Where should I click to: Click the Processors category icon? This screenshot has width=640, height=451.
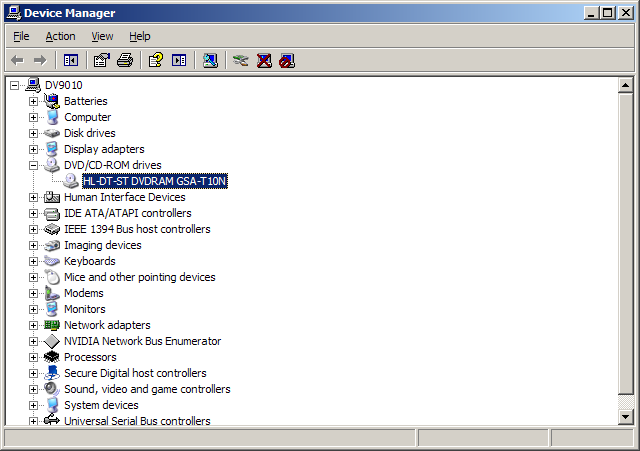(52, 357)
